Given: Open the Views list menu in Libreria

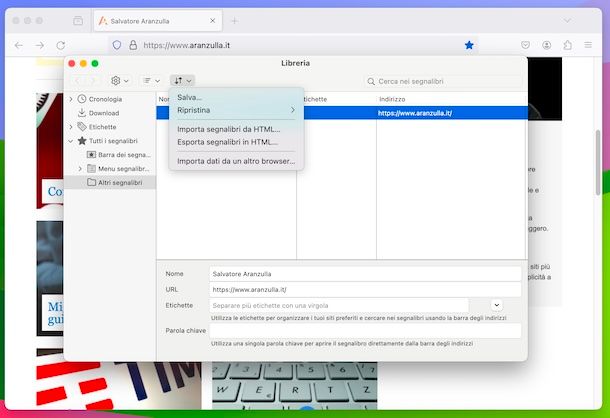Looking at the screenshot, I should [x=151, y=81].
